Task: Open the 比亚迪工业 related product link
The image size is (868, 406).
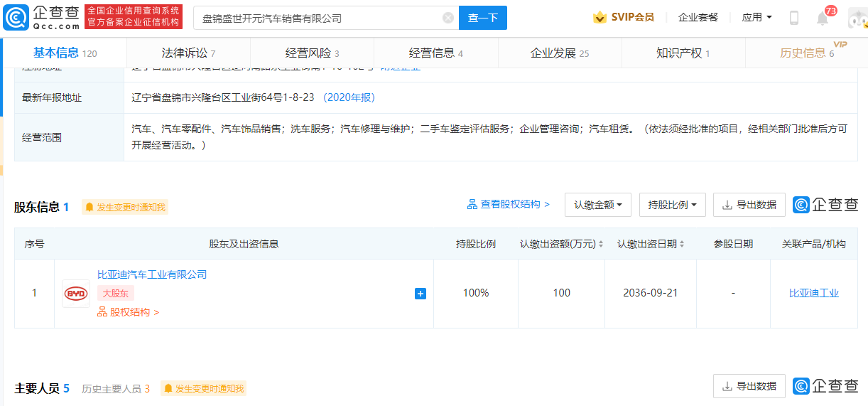Action: tap(814, 293)
